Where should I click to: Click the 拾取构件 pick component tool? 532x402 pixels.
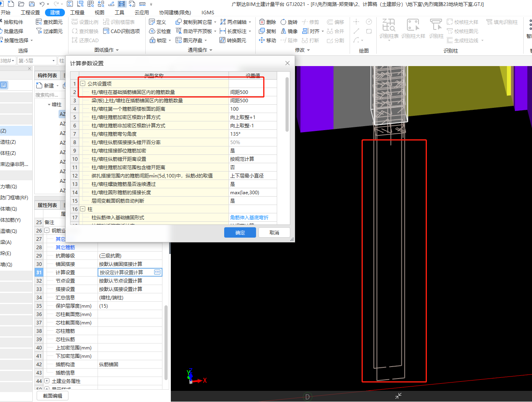(12, 22)
